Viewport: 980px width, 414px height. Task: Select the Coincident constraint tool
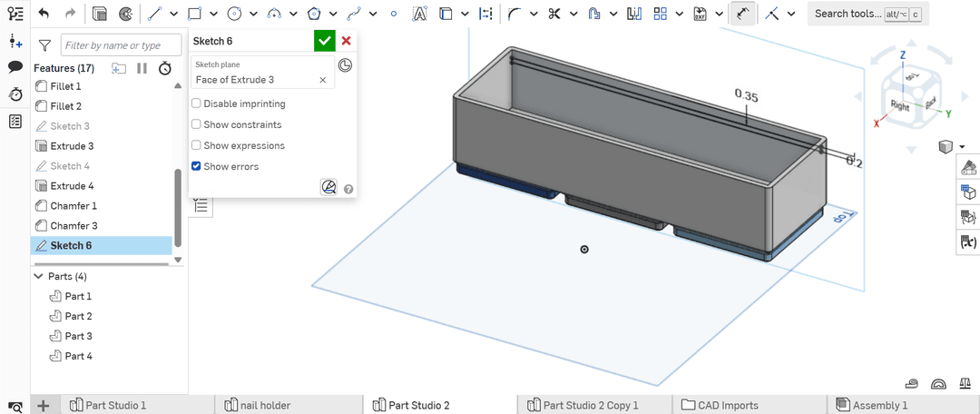772,13
